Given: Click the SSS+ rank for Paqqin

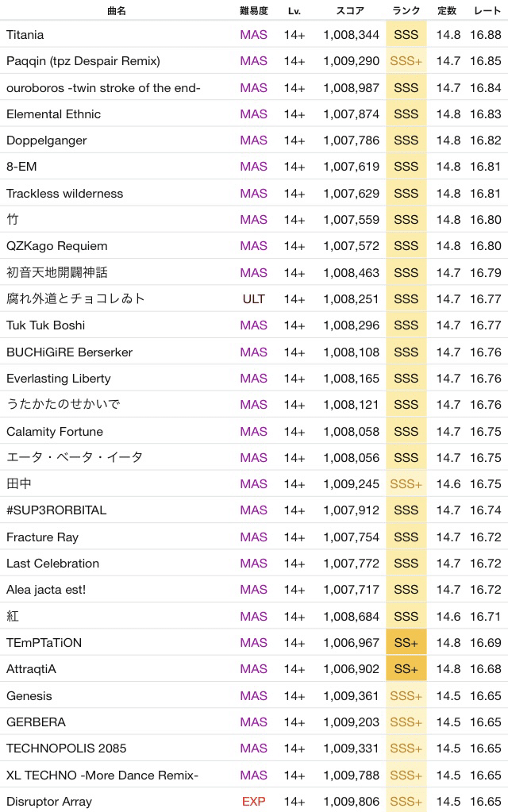Looking at the screenshot, I should point(406,61).
